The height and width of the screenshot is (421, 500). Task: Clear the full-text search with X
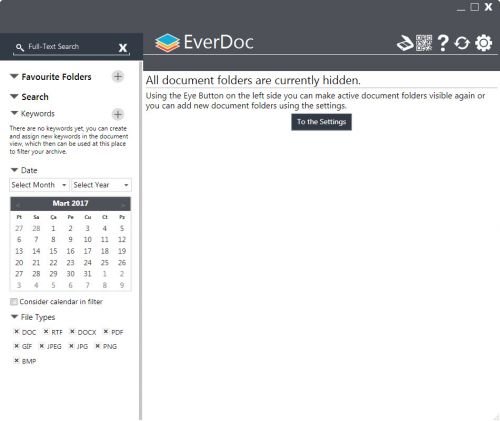[123, 48]
